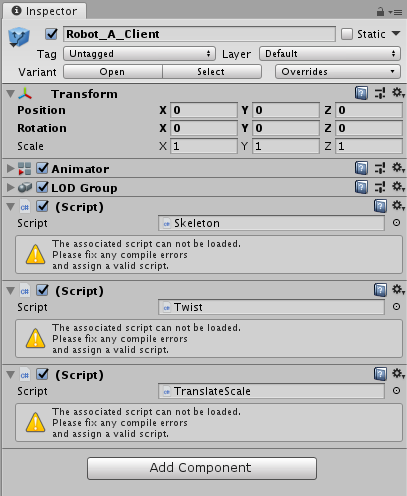407x496 pixels.
Task: Click the prefab cube icon beside Robot_A_Client
Action: point(19,37)
